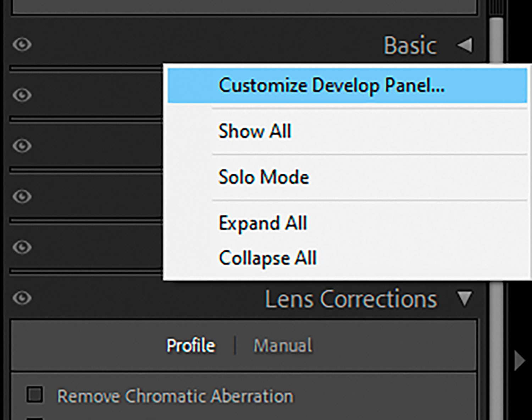Choose Collapse All in the context menu
The width and height of the screenshot is (532, 420).
point(267,258)
